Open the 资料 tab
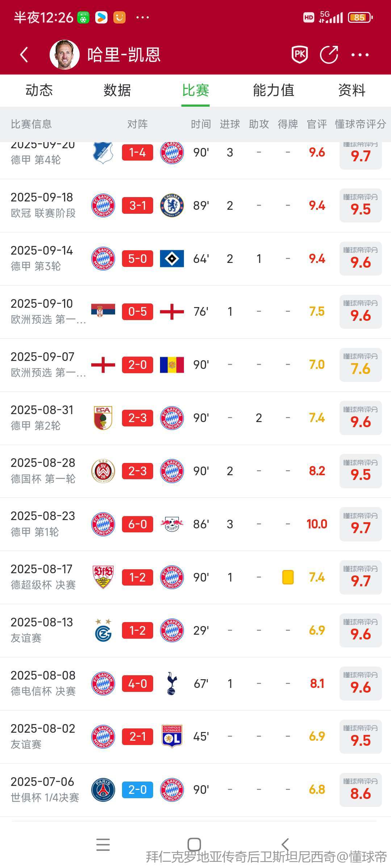 coord(352,90)
